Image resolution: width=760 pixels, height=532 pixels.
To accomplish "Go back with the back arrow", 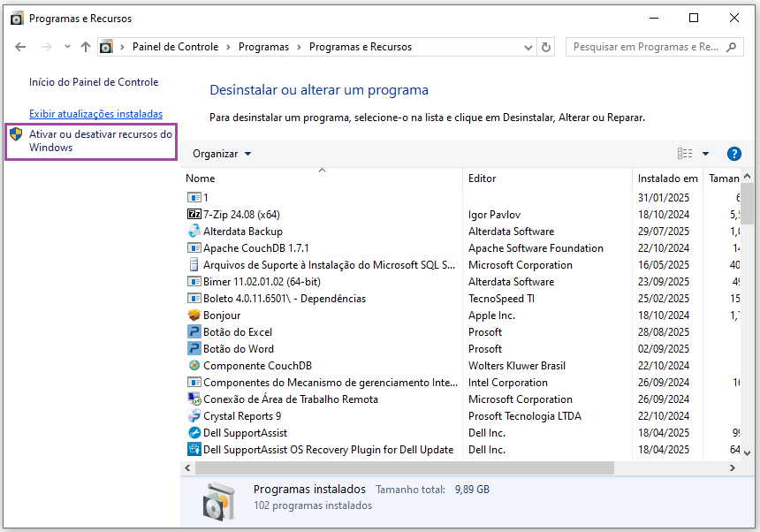I will [x=20, y=47].
